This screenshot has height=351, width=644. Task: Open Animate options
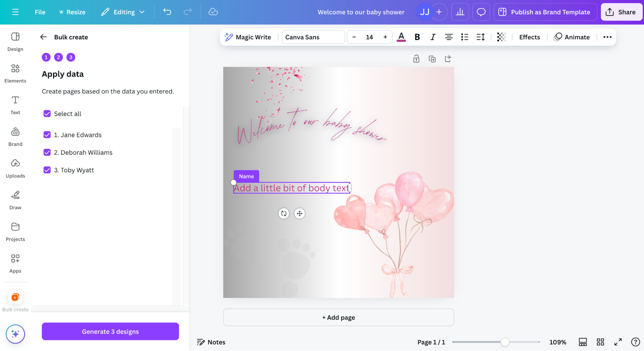(572, 37)
